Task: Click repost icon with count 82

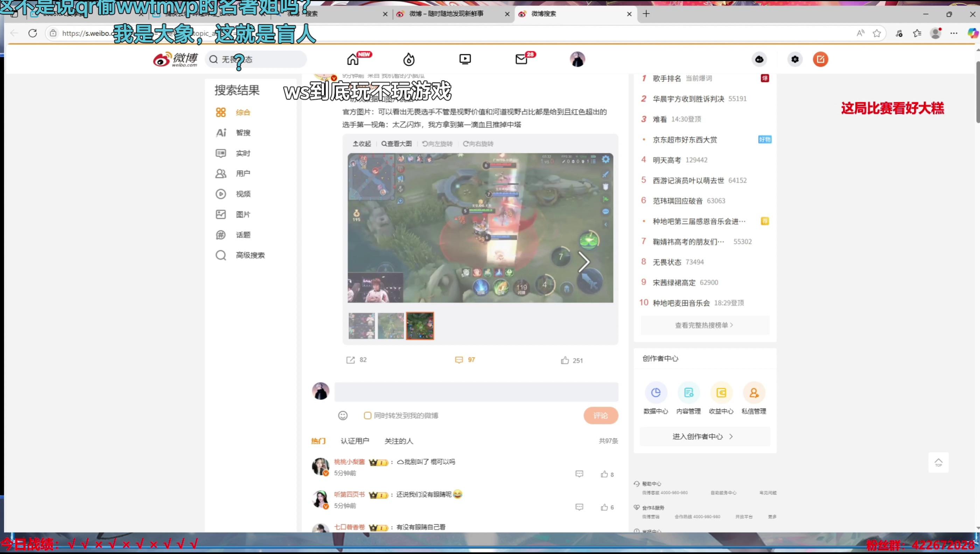Action: tap(356, 360)
